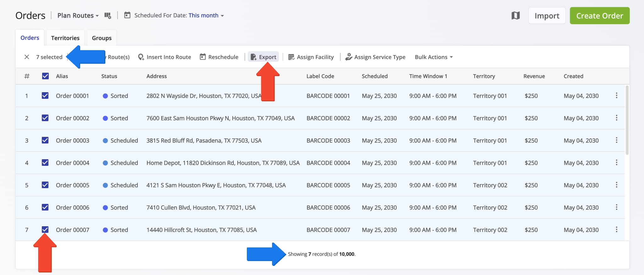The height and width of the screenshot is (275, 644).
Task: Uncheck Order 00001 checkbox
Action: (45, 95)
